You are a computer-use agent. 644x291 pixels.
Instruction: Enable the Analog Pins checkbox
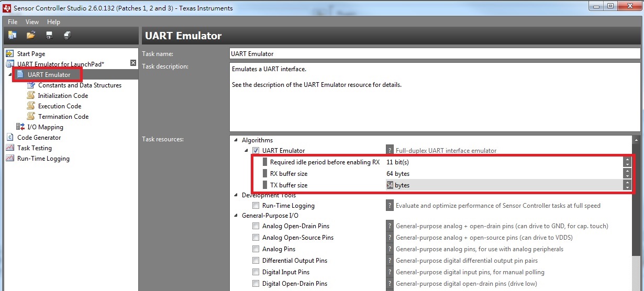[x=256, y=249]
